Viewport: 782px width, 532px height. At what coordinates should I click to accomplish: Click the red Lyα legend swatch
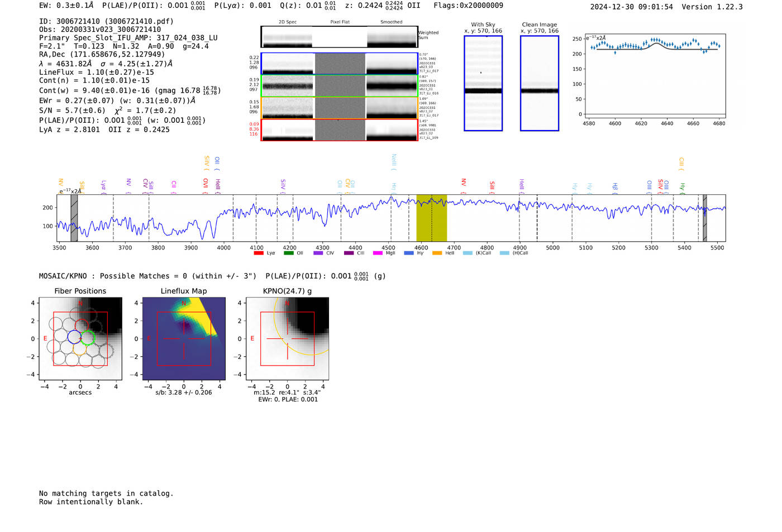pyautogui.click(x=259, y=253)
